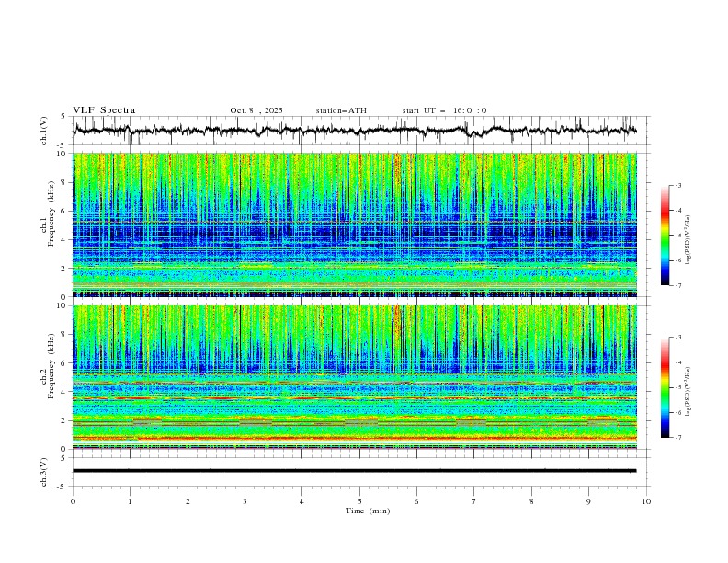Click the date "Oct. 8 , 2025"

(x=256, y=110)
